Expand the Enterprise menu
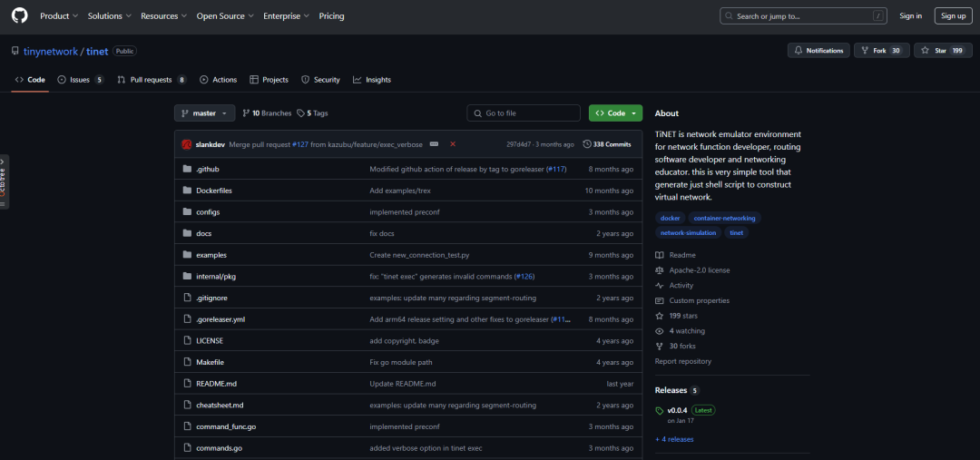Viewport: 980px width, 460px height. [286, 16]
